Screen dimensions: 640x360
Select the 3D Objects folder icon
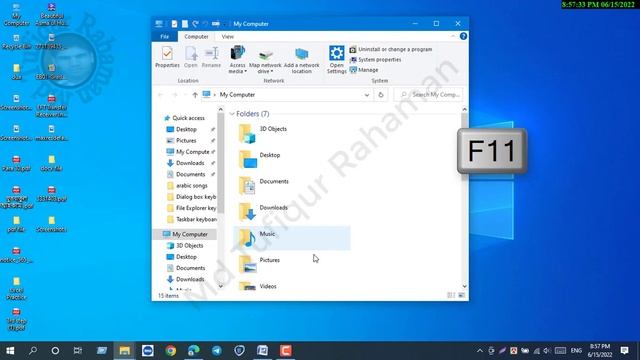pos(247,133)
